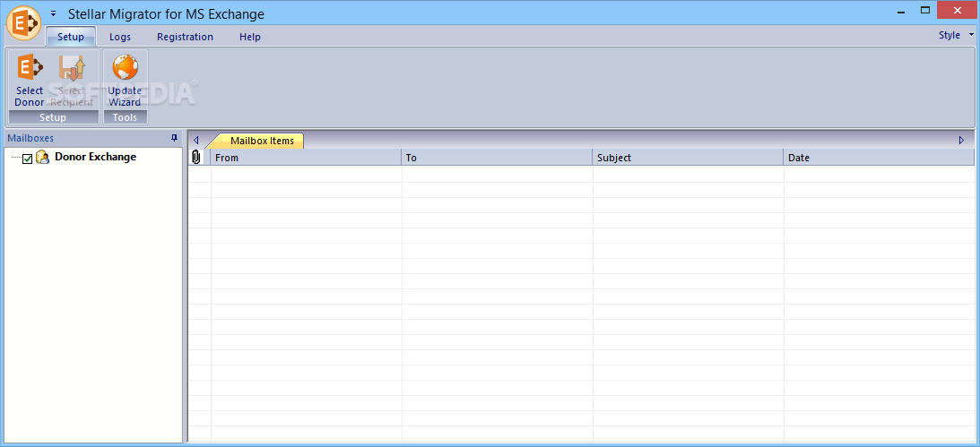Launch the Update Wizard tool
The height and width of the screenshot is (447, 980).
coord(125,80)
